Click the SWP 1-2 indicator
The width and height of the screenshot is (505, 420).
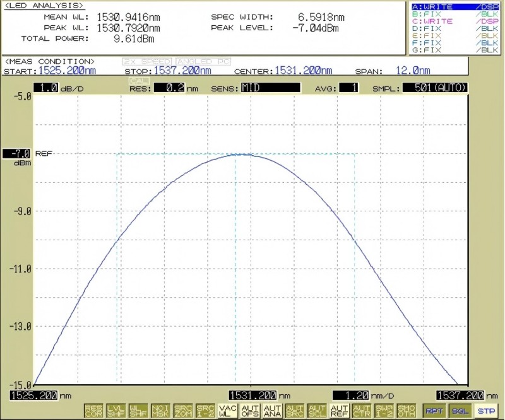384,411
